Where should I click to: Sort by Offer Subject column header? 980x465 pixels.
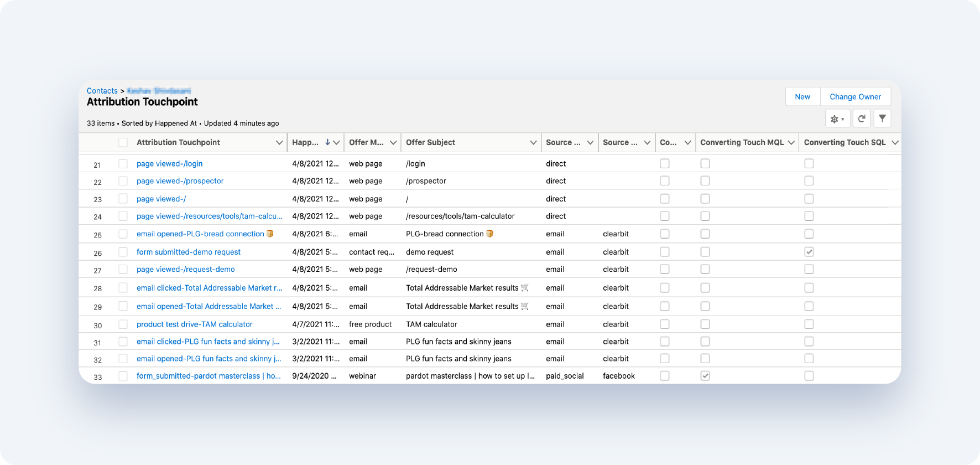[x=430, y=142]
